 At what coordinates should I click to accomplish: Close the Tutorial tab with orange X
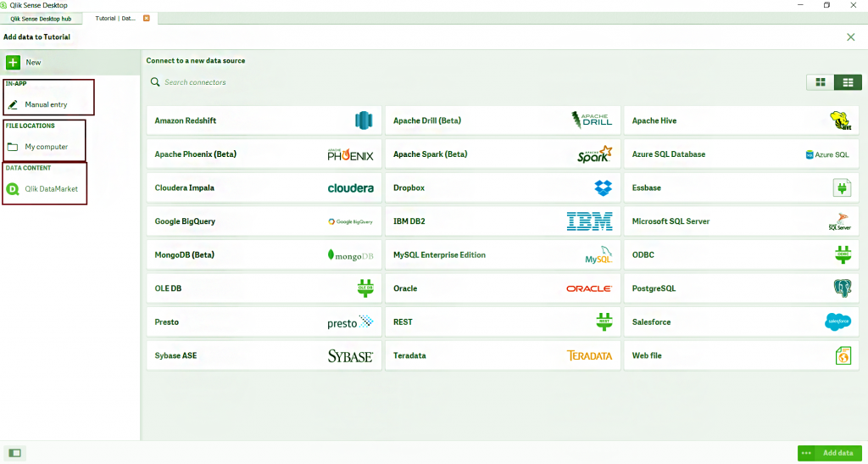pos(147,19)
